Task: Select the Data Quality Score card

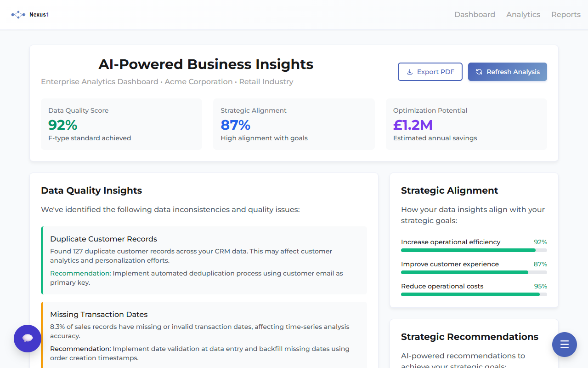Action: pyautogui.click(x=121, y=124)
